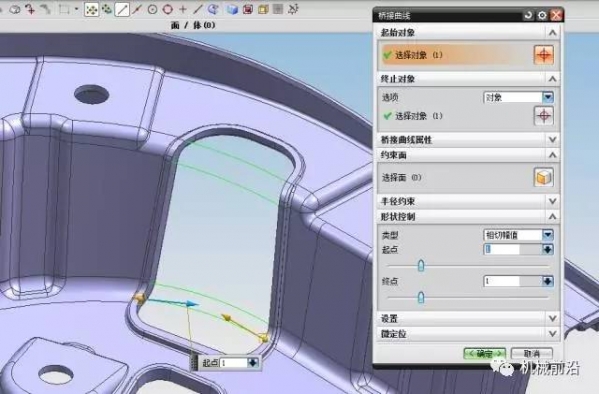Viewport: 599px width, 394px height.
Task: Open the on-canvas 起点 field arrow
Action: click(253, 363)
